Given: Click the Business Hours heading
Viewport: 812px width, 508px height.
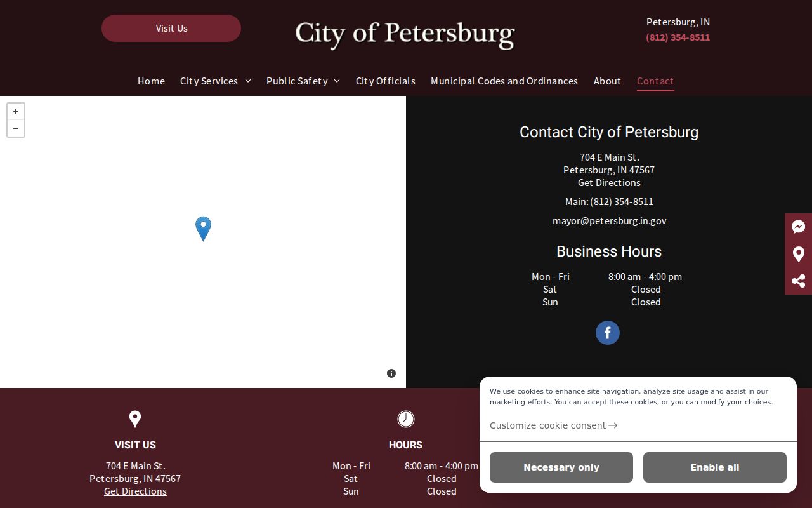Looking at the screenshot, I should tap(609, 251).
